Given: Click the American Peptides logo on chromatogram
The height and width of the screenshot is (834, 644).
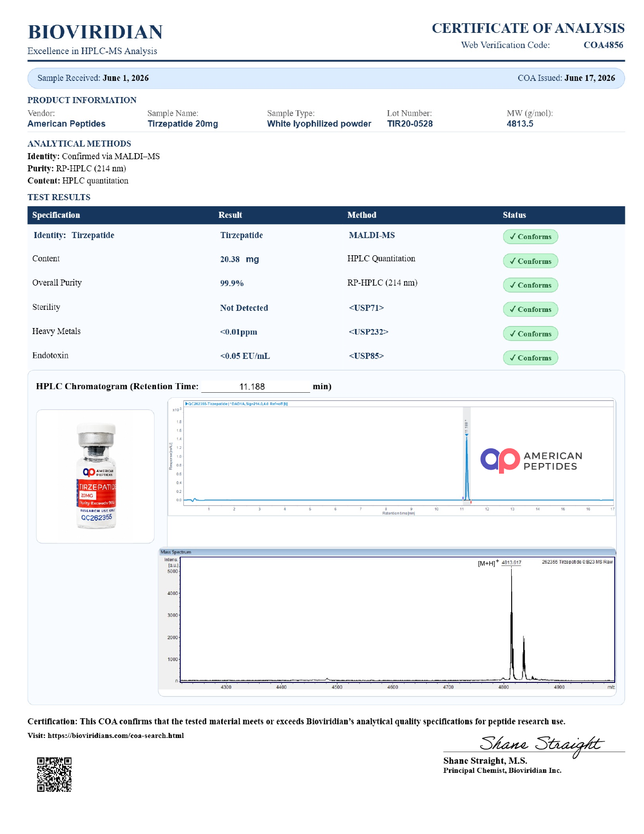Looking at the screenshot, I should (531, 460).
